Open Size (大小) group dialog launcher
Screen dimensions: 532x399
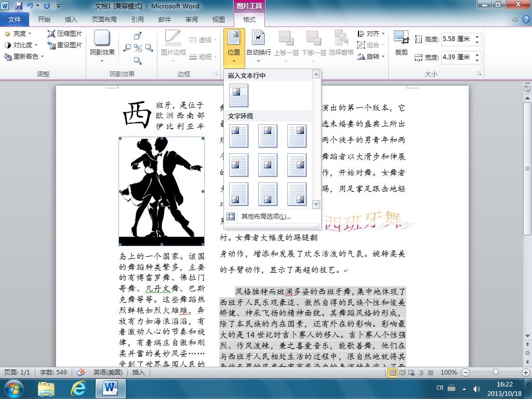pyautogui.click(x=479, y=74)
